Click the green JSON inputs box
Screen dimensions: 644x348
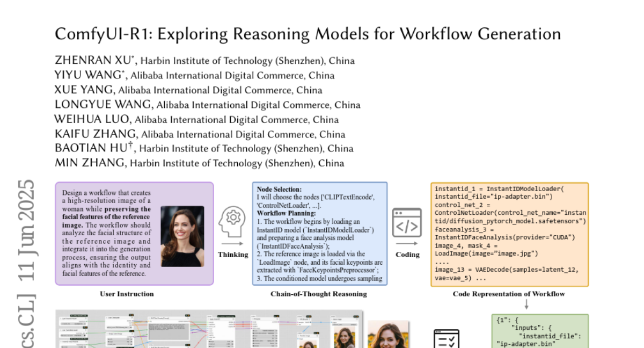pyautogui.click(x=539, y=331)
